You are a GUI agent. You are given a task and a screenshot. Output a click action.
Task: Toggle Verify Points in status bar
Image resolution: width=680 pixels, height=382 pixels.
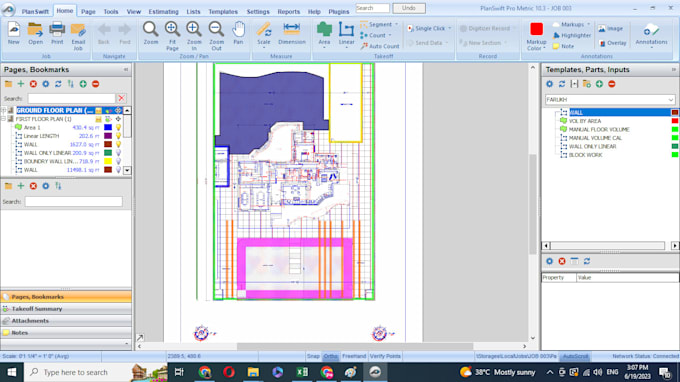[385, 356]
